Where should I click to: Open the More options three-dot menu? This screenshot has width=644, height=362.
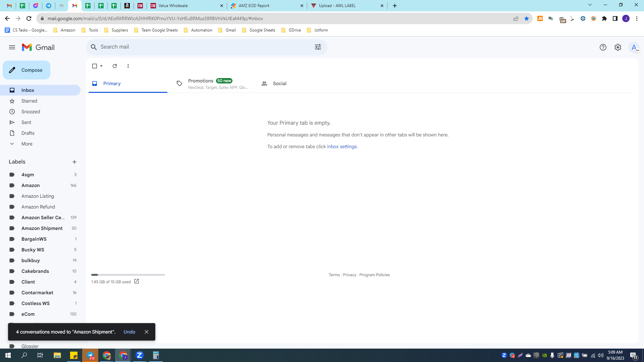(128, 66)
